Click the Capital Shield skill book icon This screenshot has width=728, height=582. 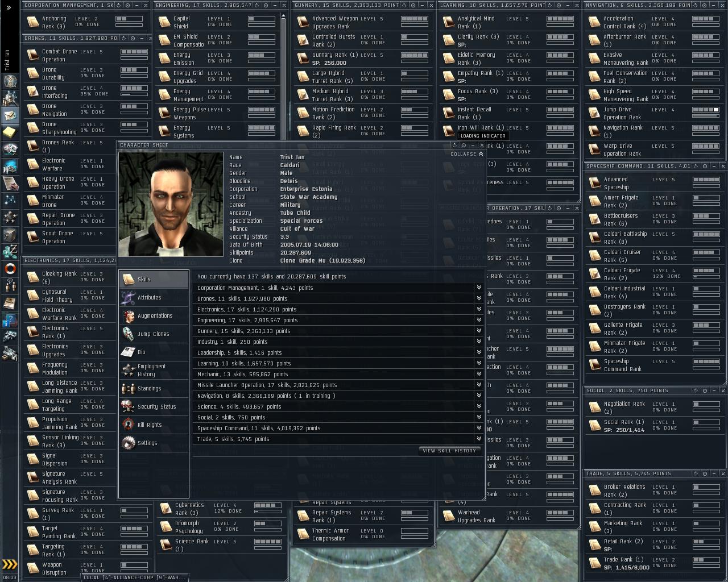click(x=165, y=22)
